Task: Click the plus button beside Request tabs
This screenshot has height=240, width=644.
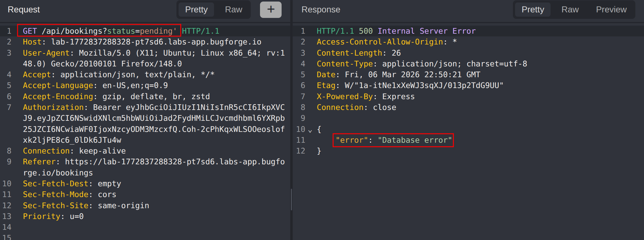Action: 270,10
